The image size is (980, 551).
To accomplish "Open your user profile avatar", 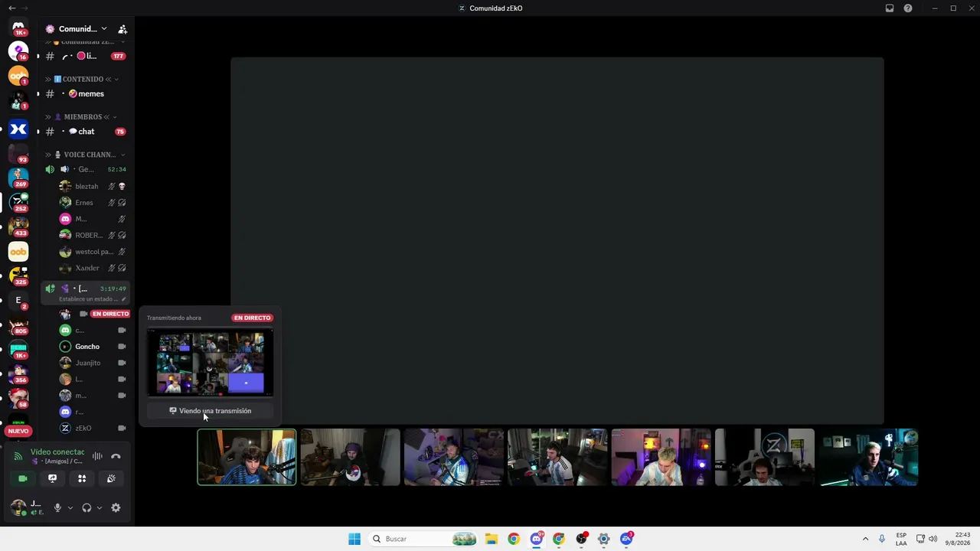I will point(18,507).
